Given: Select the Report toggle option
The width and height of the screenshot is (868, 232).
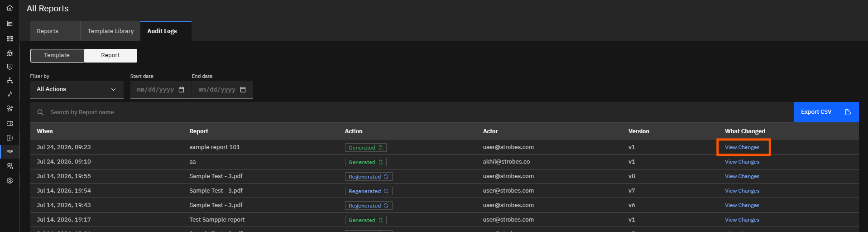Looking at the screenshot, I should [x=110, y=55].
